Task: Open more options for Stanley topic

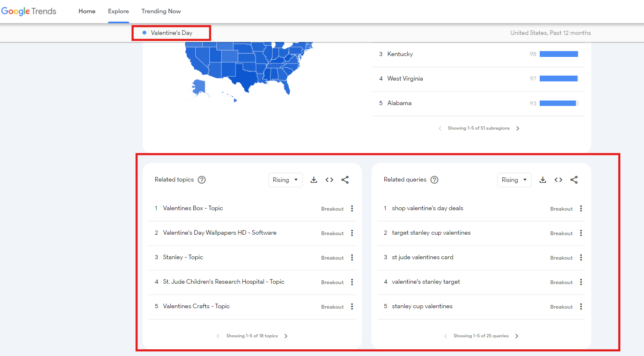Action: (352, 258)
